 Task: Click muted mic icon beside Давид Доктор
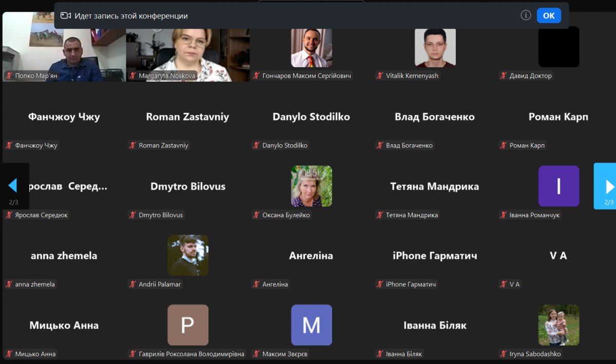504,76
